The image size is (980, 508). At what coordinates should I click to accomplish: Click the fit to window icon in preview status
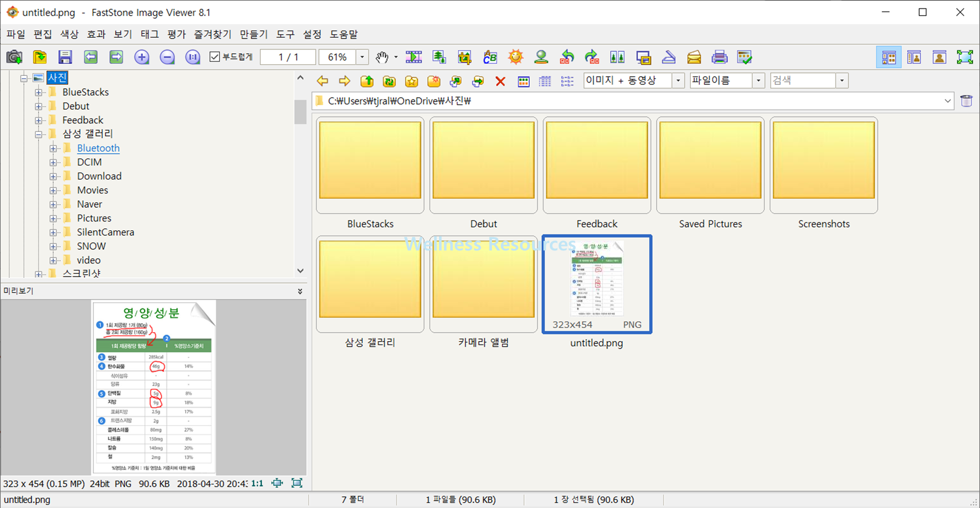coord(277,483)
